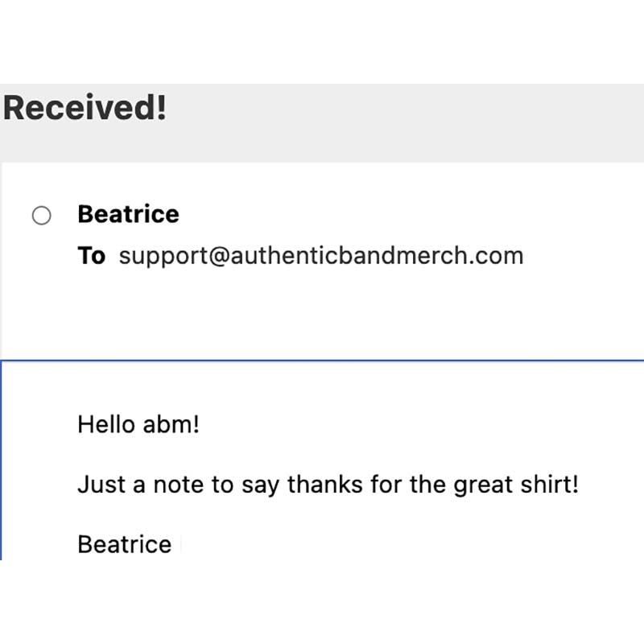Click the word "abm!" in the greeting
The height and width of the screenshot is (644, 644).
(x=171, y=424)
